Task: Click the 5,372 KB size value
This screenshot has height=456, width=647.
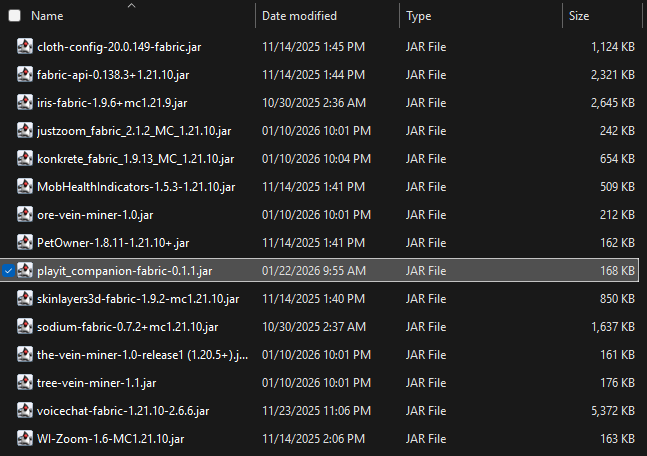Action: [x=613, y=411]
